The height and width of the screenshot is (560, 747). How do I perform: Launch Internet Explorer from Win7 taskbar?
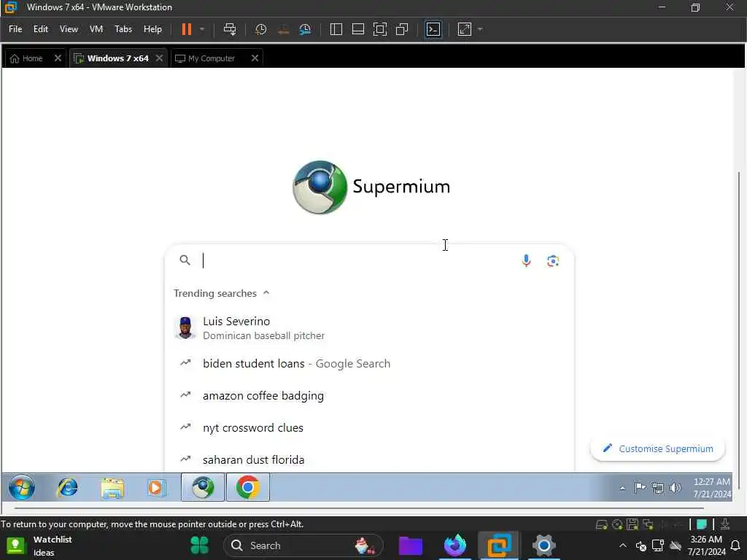[x=68, y=488]
